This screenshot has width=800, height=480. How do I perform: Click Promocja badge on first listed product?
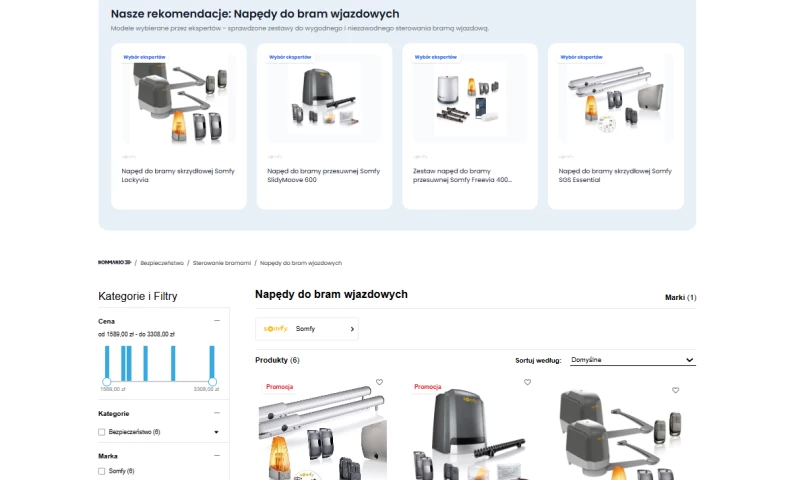280,387
